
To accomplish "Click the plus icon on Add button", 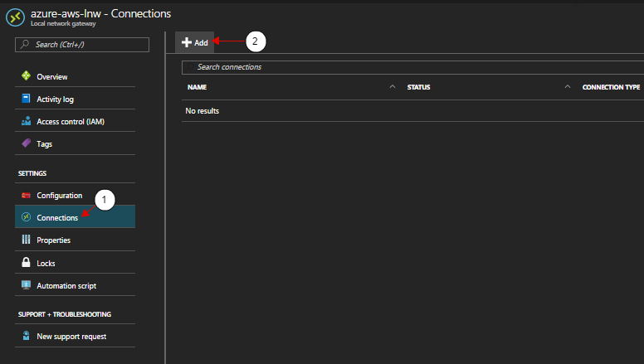I will point(187,42).
